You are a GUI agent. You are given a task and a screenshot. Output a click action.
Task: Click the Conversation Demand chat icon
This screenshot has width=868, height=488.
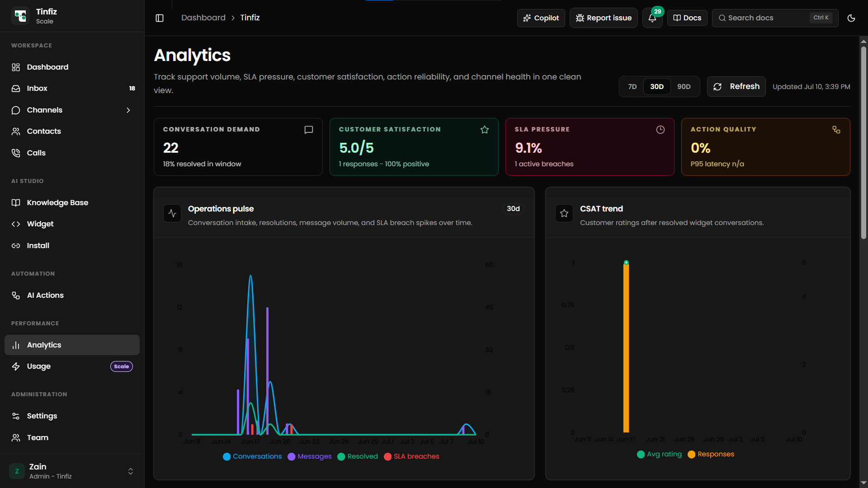[x=309, y=130]
